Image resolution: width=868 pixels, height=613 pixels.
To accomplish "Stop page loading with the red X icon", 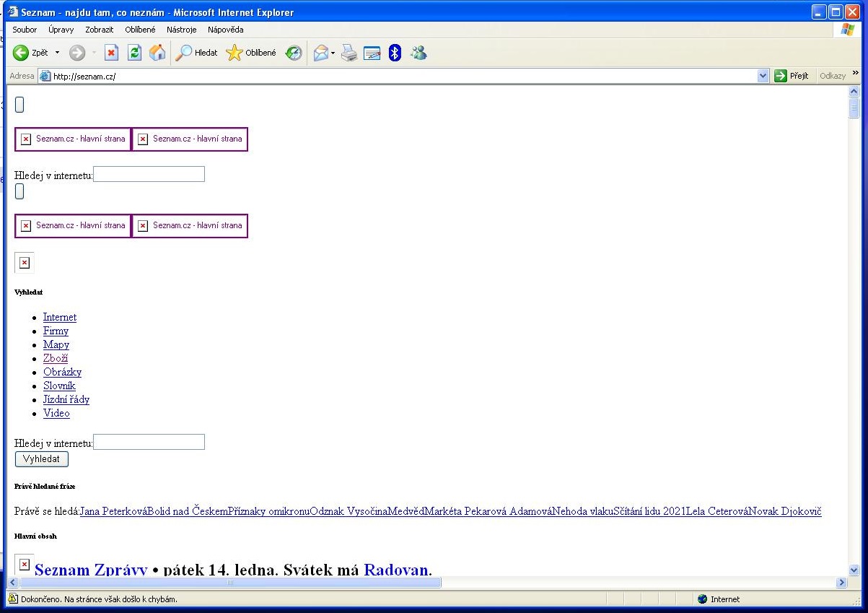I will 111,53.
